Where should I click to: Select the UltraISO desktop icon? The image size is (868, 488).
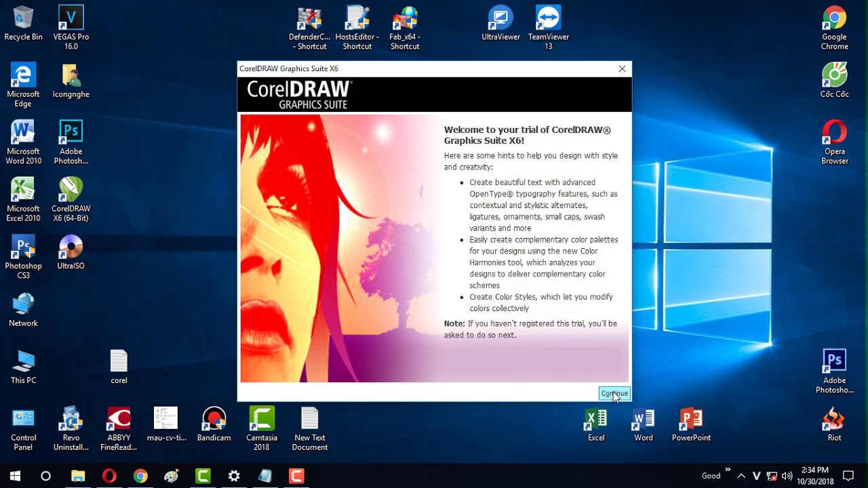pos(71,252)
